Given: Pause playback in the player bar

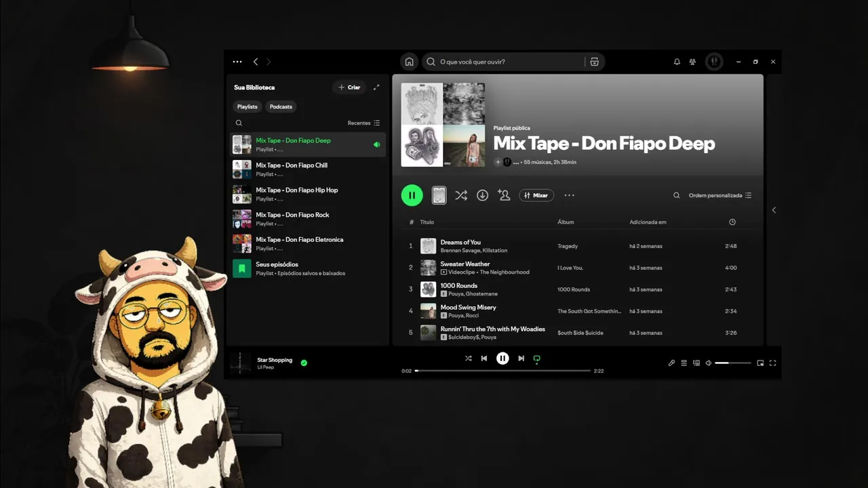Looking at the screenshot, I should pyautogui.click(x=502, y=359).
